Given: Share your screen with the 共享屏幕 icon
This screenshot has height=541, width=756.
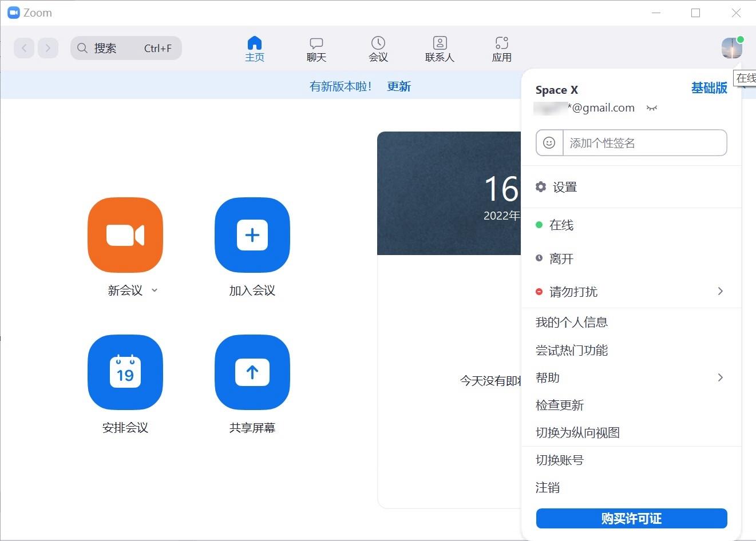Looking at the screenshot, I should point(252,372).
